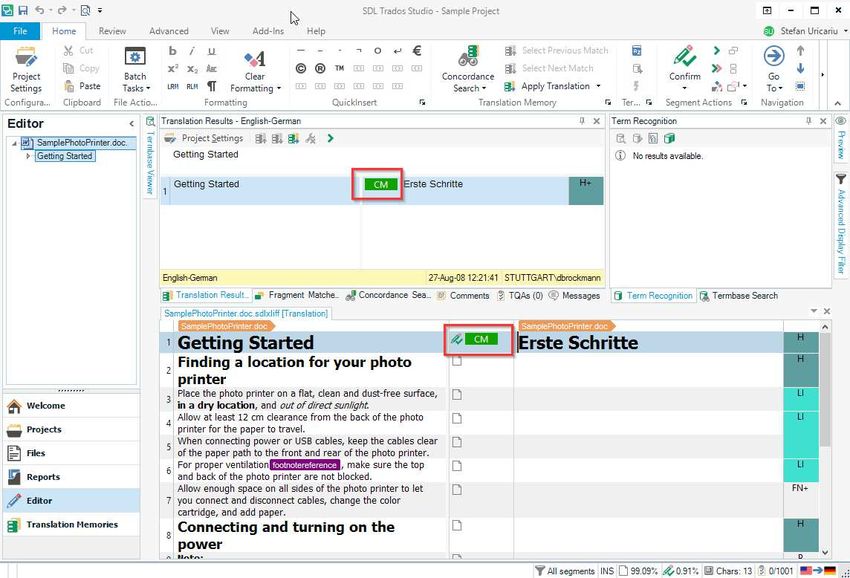Viewport: 850px width, 578px height.
Task: Switch to the Advanced ribbon tab
Action: coord(169,31)
